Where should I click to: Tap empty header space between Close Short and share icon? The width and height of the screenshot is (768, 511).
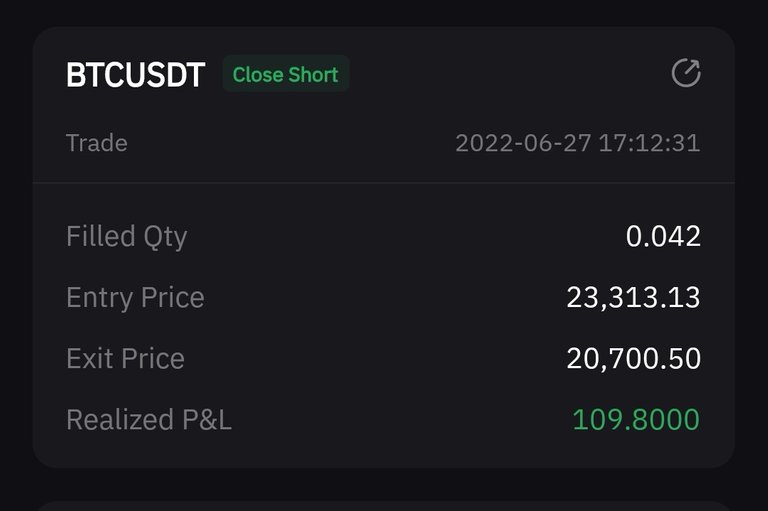(510, 74)
